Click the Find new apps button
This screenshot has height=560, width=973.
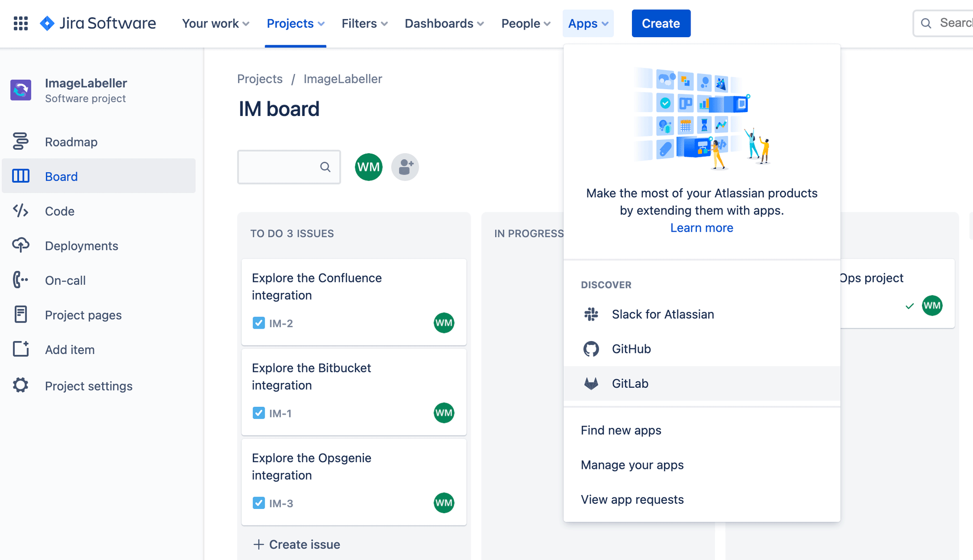pyautogui.click(x=621, y=430)
